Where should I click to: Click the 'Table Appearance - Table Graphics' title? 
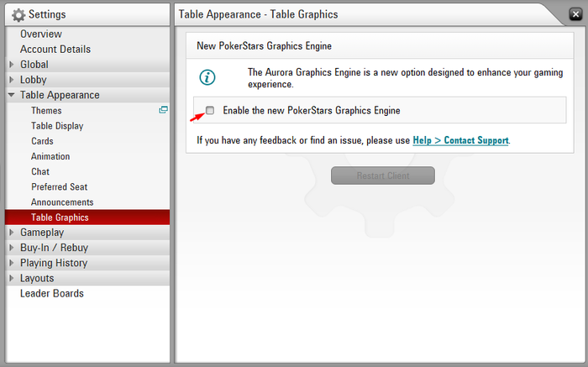click(x=258, y=14)
